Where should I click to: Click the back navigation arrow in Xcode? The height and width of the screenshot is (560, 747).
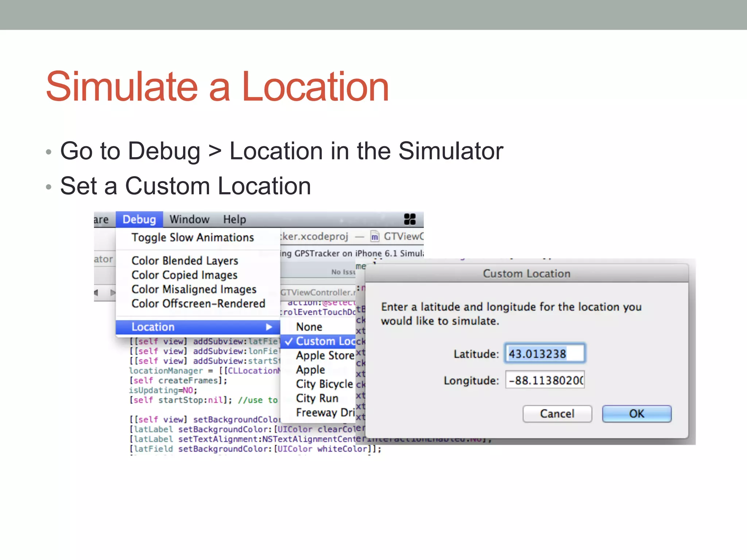coord(96,292)
